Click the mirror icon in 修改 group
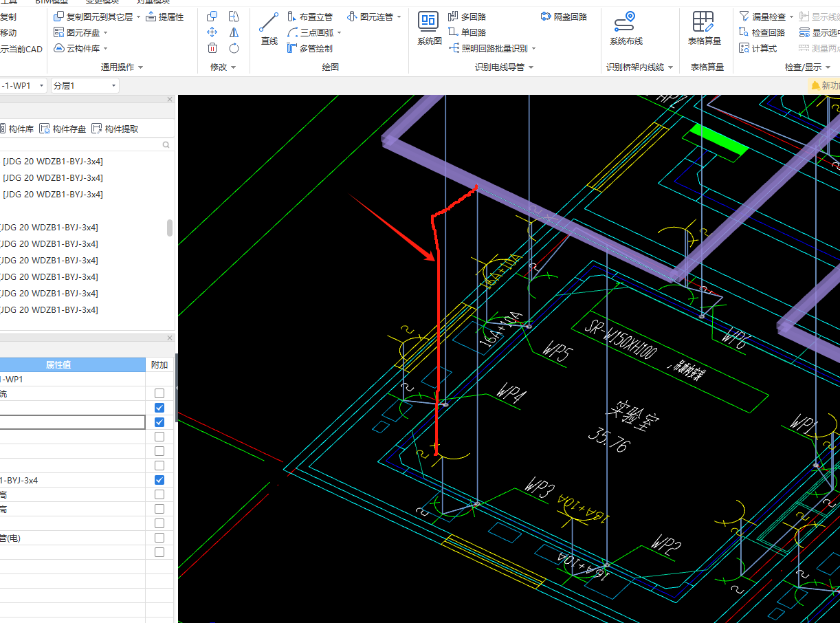 click(234, 32)
